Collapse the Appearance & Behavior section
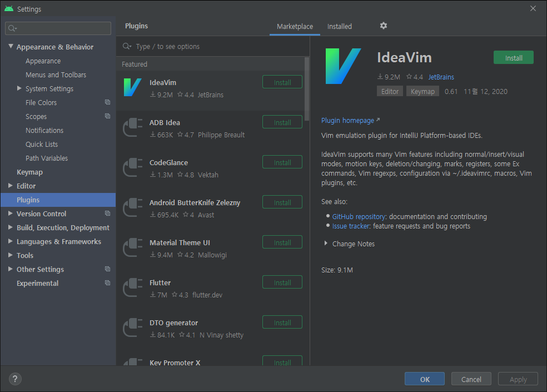Viewport: 547px width, 392px height. click(x=11, y=46)
